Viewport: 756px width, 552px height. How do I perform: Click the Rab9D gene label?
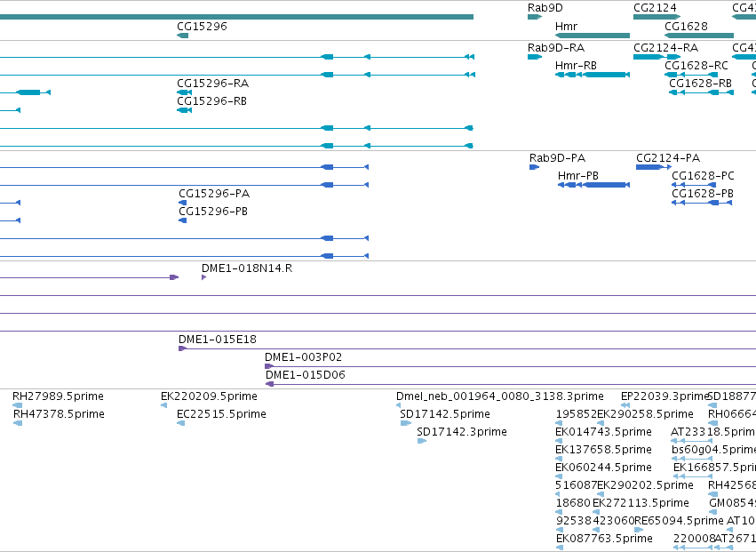pyautogui.click(x=545, y=8)
